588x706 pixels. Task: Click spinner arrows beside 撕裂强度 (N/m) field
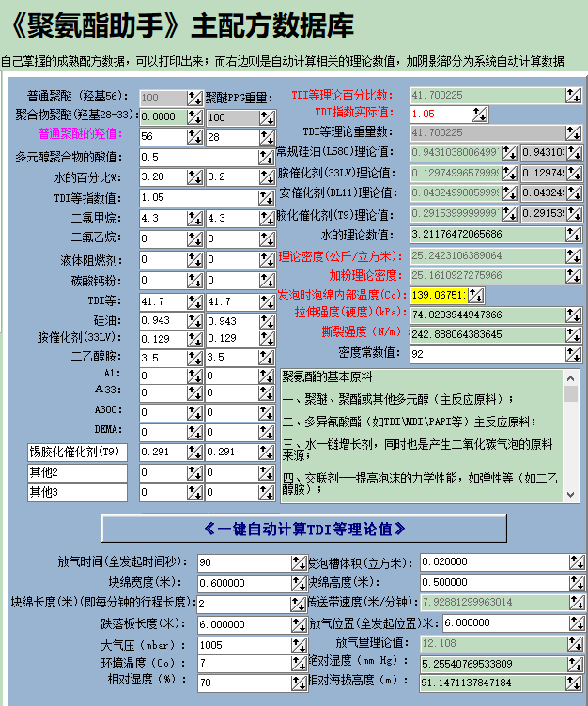(572, 334)
